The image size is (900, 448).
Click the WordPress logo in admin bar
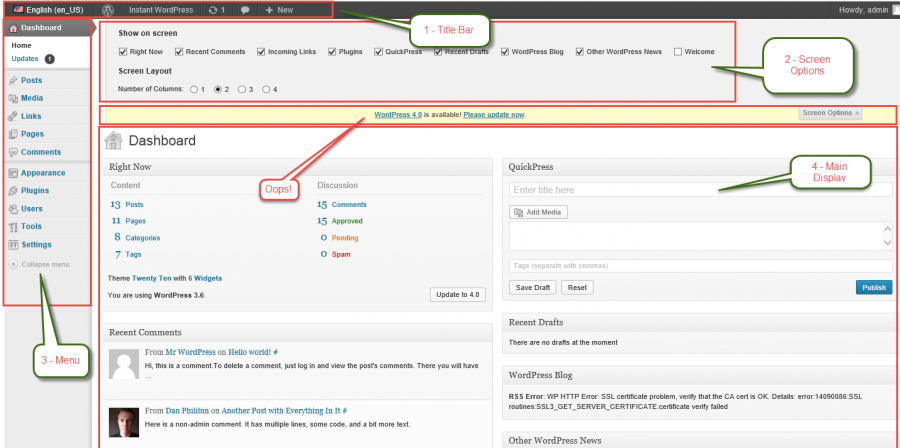[107, 10]
